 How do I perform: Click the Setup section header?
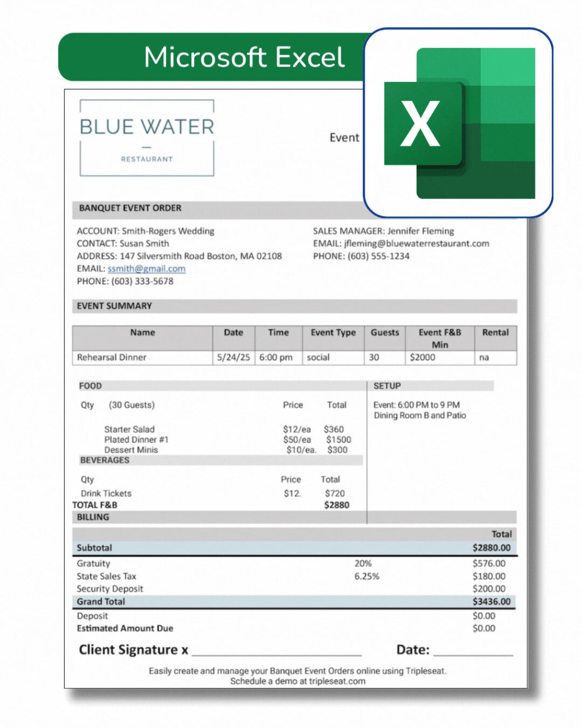[x=387, y=386]
